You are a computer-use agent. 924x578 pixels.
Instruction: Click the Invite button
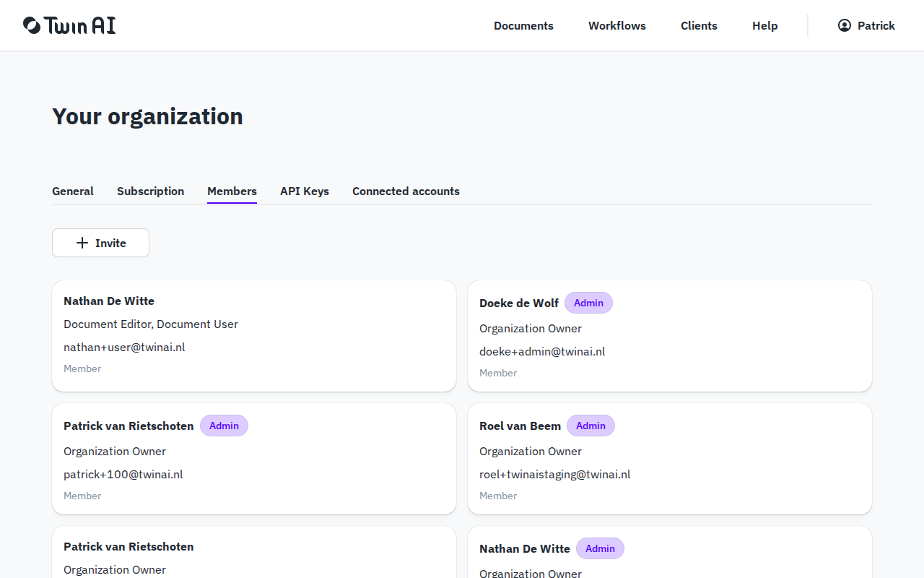(x=100, y=243)
